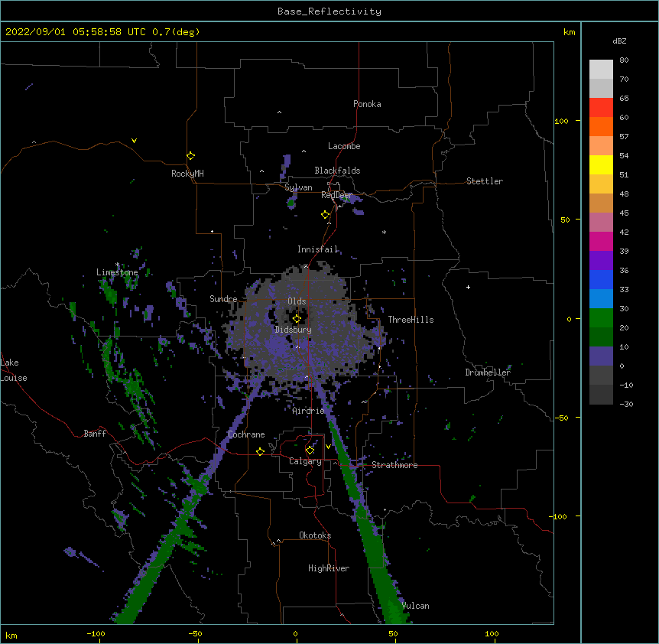Click the Calgary label

point(305,461)
